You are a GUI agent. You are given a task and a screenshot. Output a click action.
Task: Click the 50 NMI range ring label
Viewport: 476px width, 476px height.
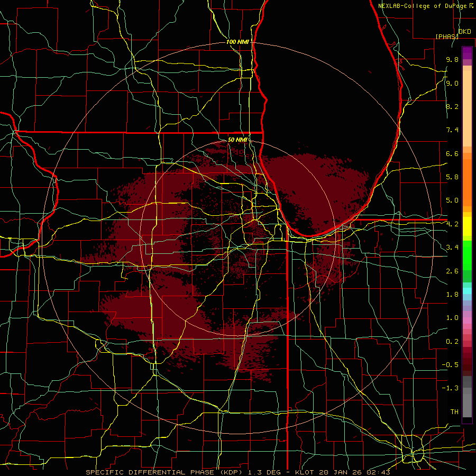pyautogui.click(x=237, y=140)
